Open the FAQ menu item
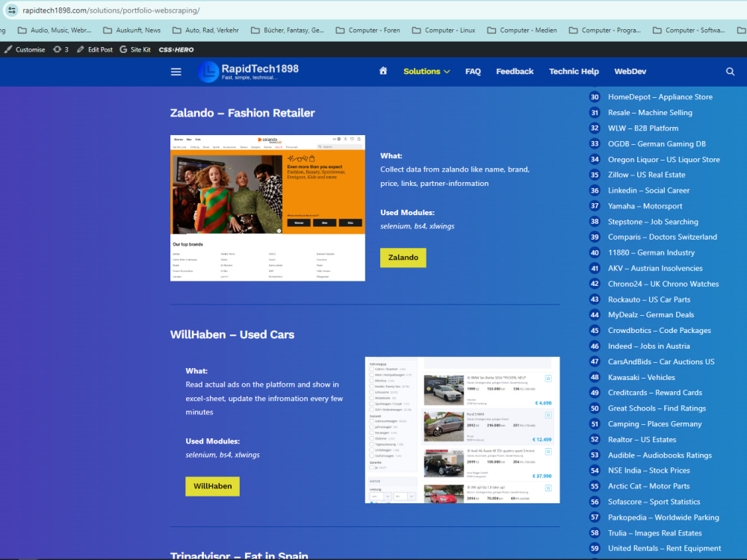The width and height of the screenshot is (747, 560). click(x=473, y=72)
